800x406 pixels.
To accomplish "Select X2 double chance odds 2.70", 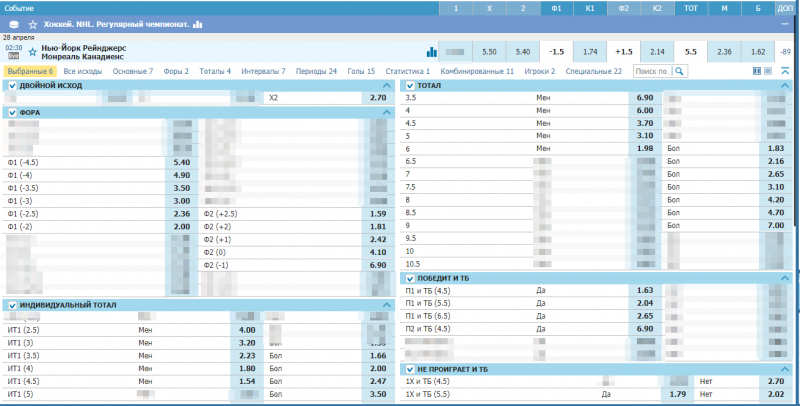I will [x=377, y=98].
